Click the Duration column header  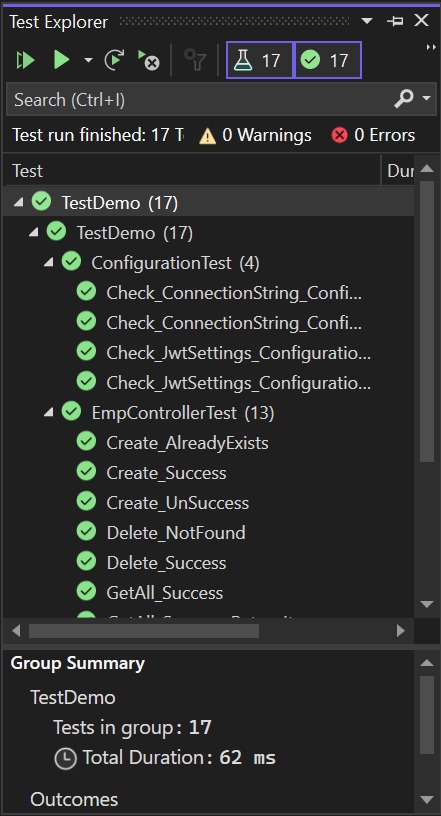[398, 171]
